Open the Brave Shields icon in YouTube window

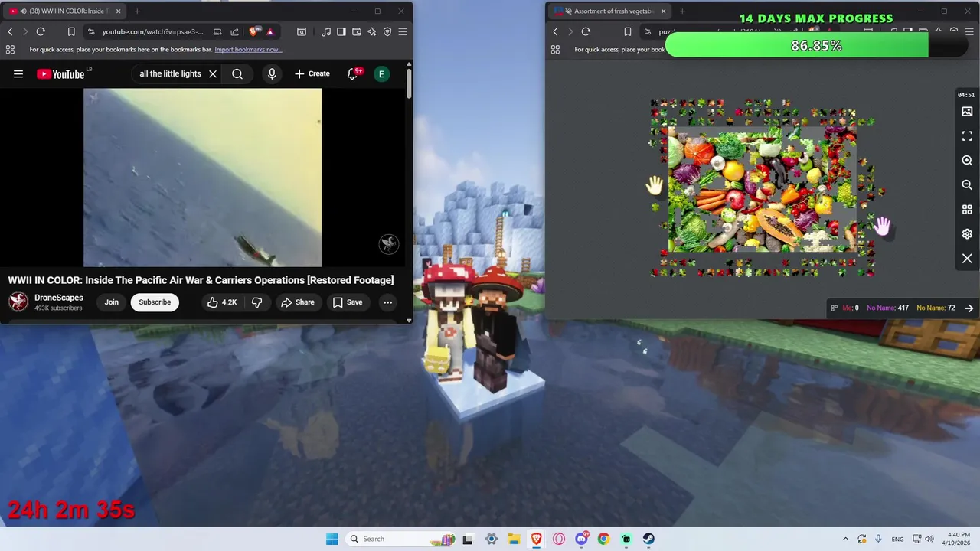point(254,31)
